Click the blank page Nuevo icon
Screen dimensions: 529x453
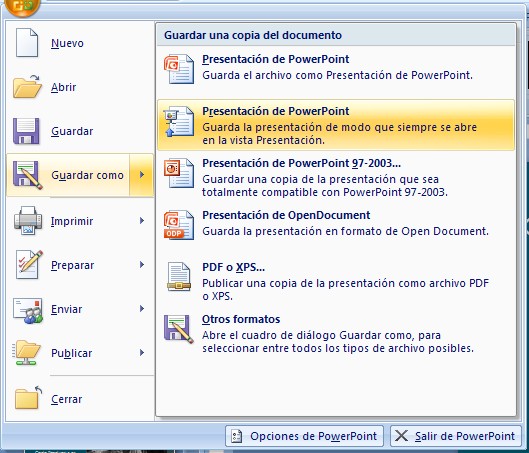tap(27, 43)
